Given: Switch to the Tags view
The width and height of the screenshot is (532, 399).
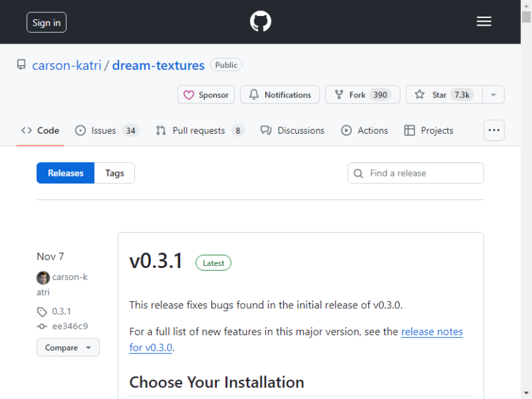Looking at the screenshot, I should point(114,173).
